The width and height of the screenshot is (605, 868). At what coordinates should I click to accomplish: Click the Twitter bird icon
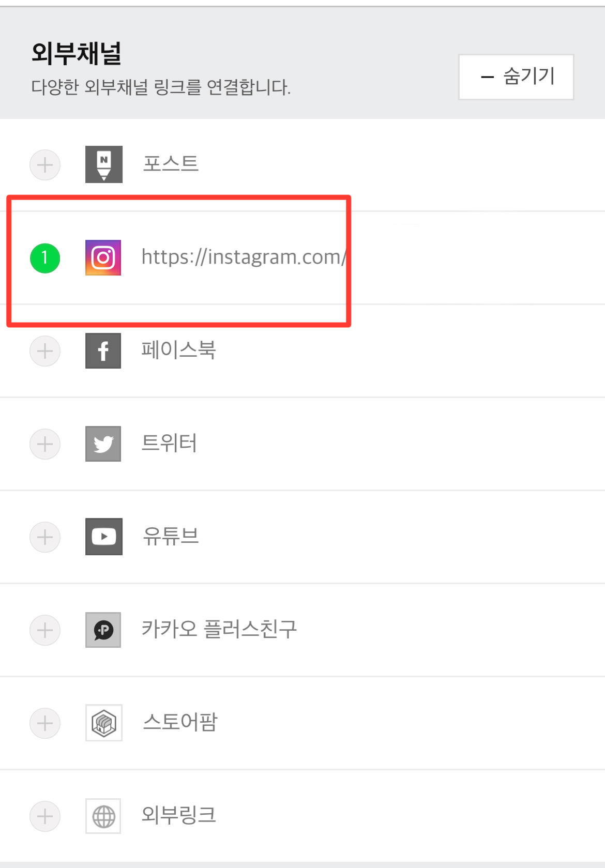103,444
